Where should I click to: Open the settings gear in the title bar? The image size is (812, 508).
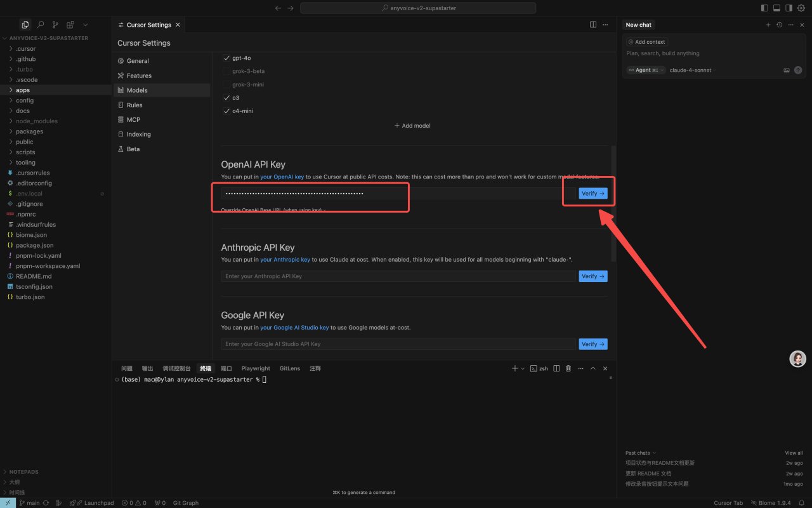[x=801, y=8]
